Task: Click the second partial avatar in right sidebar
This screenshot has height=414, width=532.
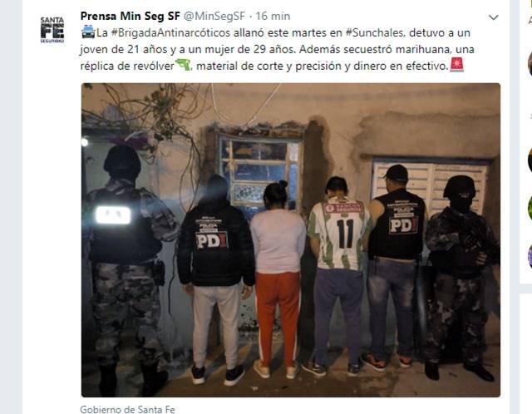Action: click(x=530, y=160)
